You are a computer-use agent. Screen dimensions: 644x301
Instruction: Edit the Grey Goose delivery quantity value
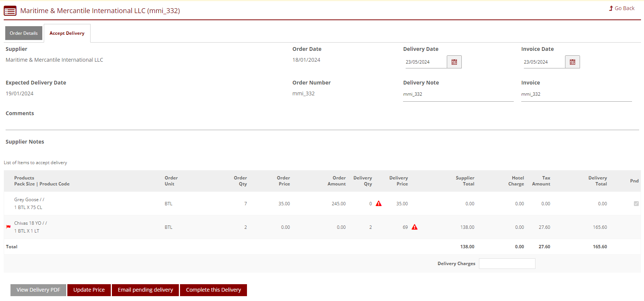click(370, 204)
